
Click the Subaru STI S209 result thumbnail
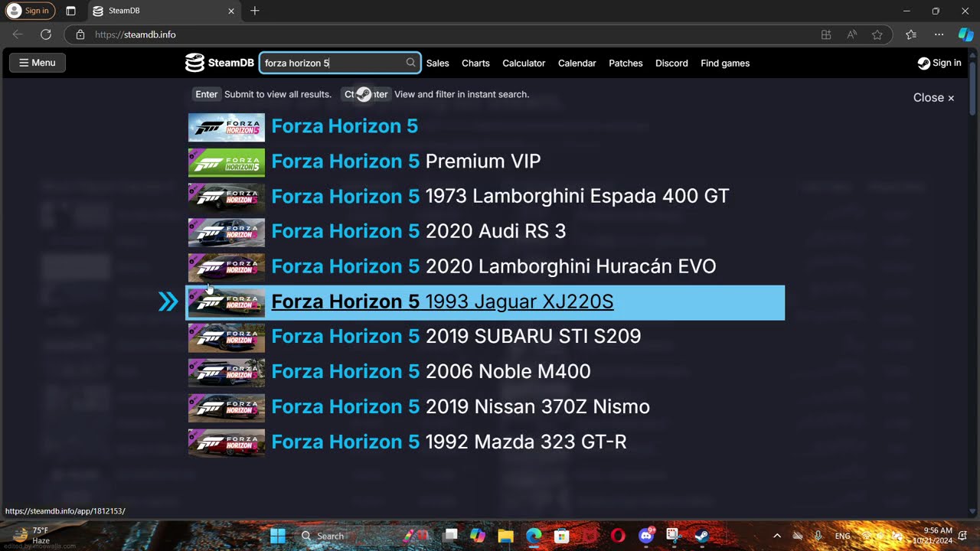(x=227, y=337)
